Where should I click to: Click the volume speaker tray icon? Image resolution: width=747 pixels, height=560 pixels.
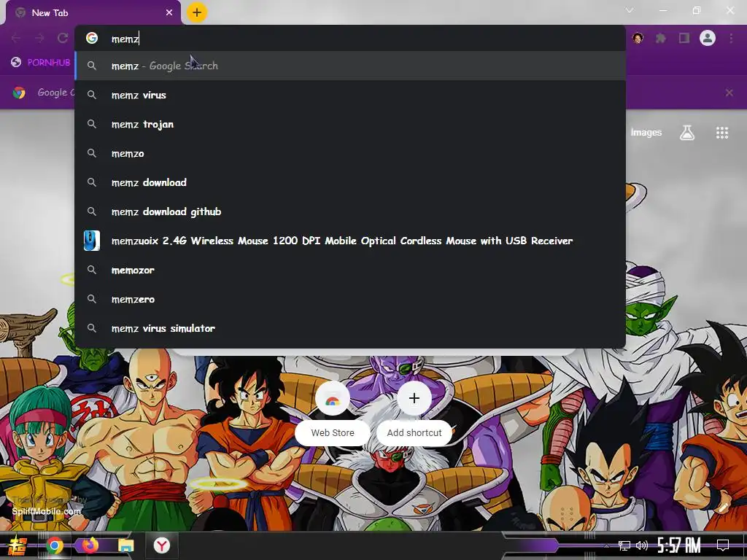[642, 545]
